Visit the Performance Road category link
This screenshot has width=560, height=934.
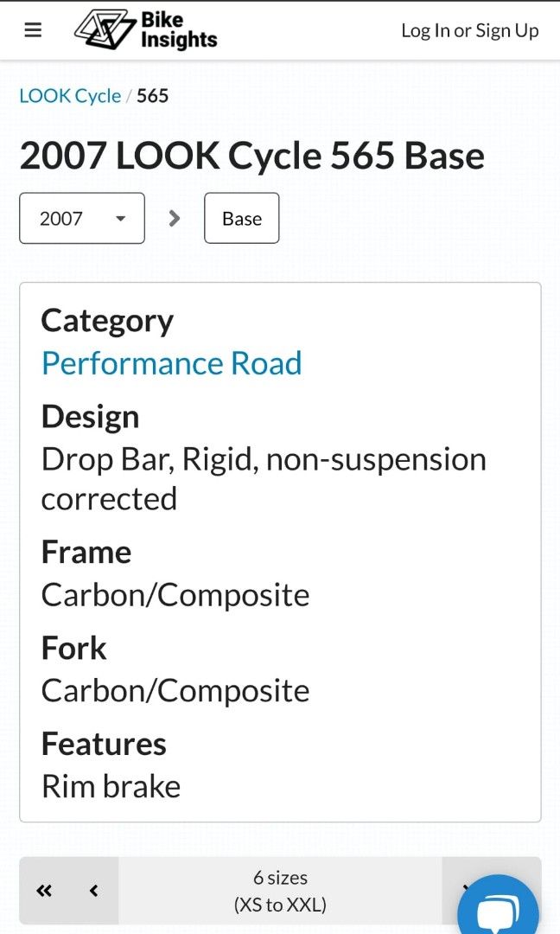tap(171, 363)
